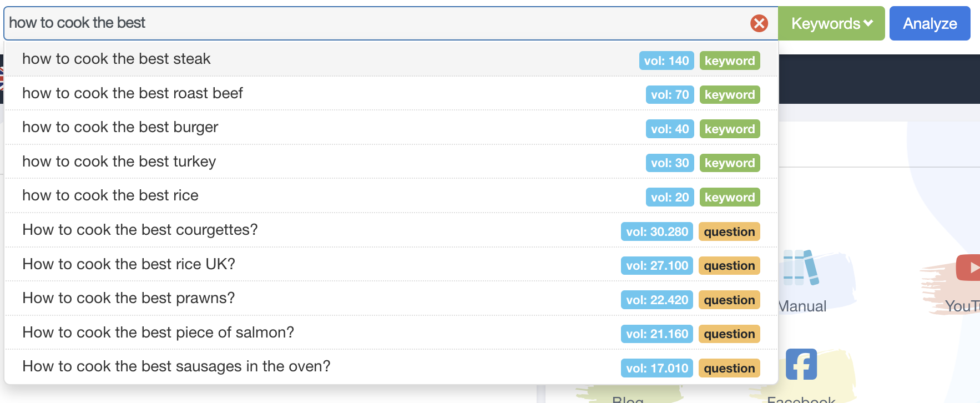Click the 'question' tag on prawns row
This screenshot has height=403, width=980.
729,300
